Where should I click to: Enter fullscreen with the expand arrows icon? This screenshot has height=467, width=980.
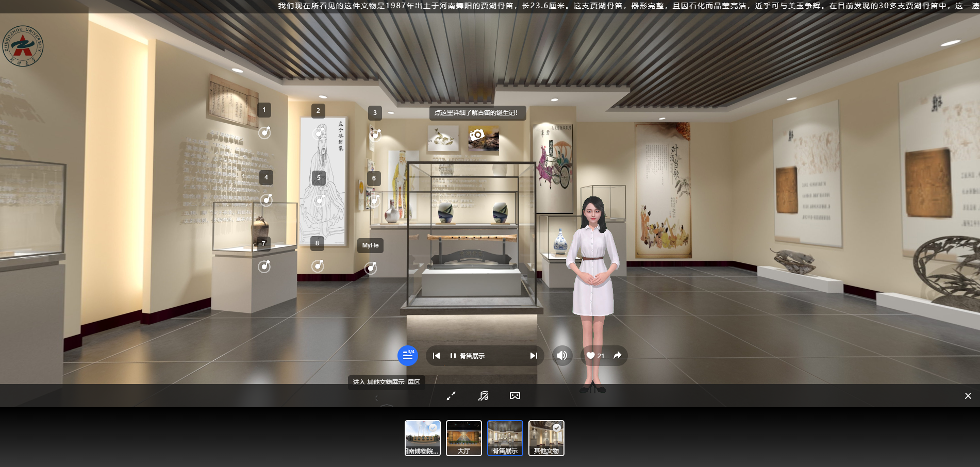(x=451, y=396)
